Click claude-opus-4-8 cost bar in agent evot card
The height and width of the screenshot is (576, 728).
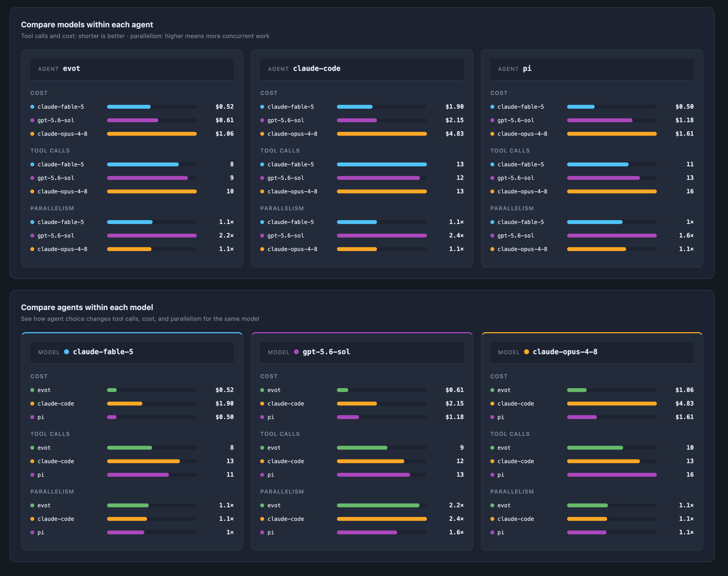152,134
